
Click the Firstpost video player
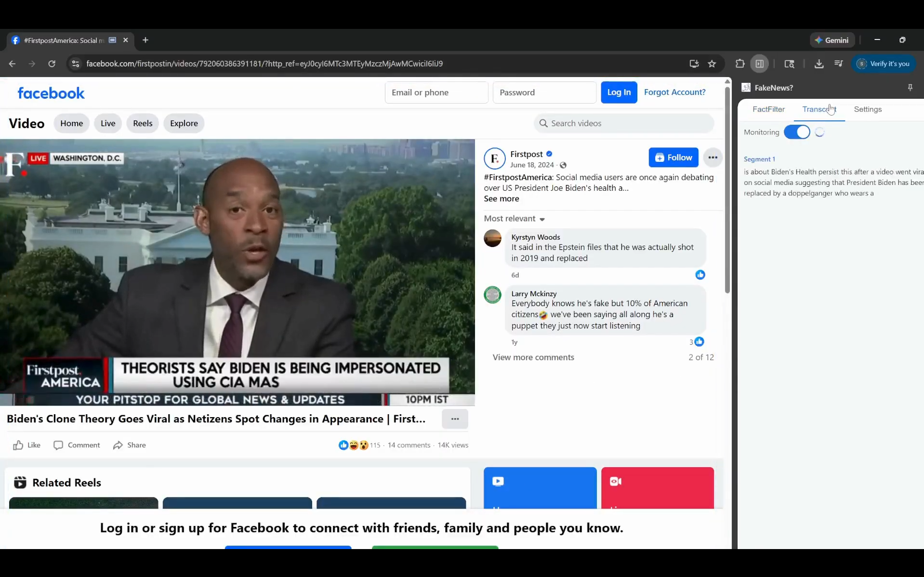238,273
